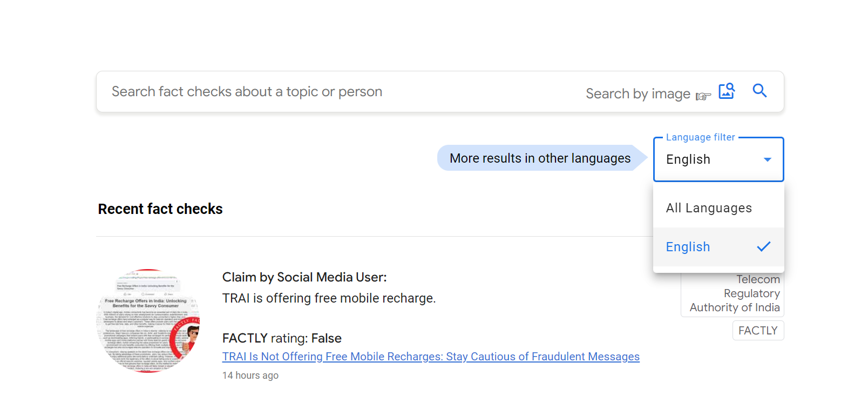Screen dimensions: 868x409
Task: Click the magnifying glass search icon
Action: (x=760, y=91)
